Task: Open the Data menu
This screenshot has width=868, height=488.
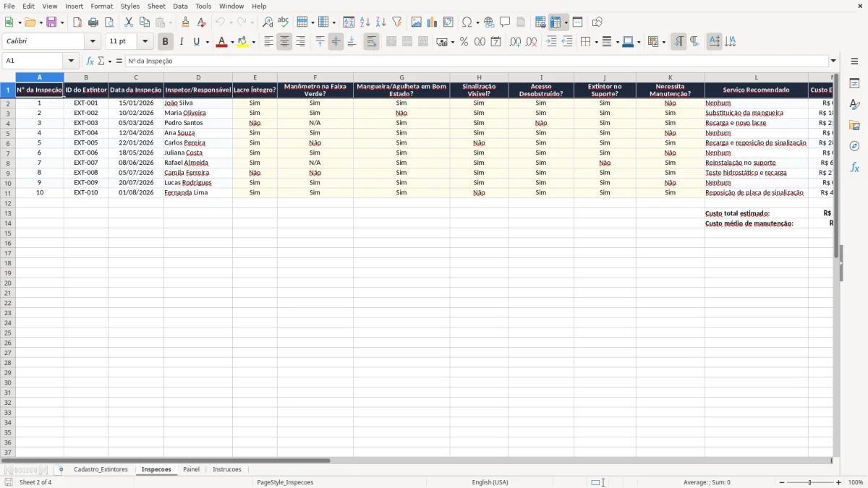Action: [x=180, y=6]
